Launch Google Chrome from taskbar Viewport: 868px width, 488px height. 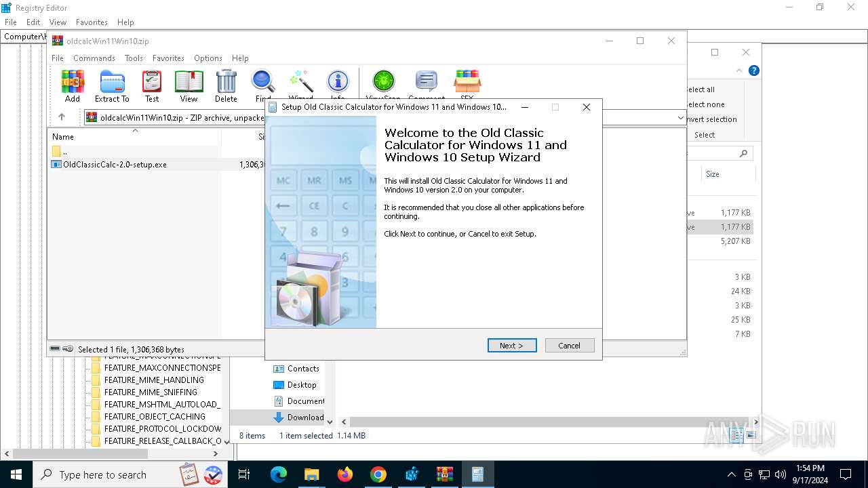coord(378,474)
